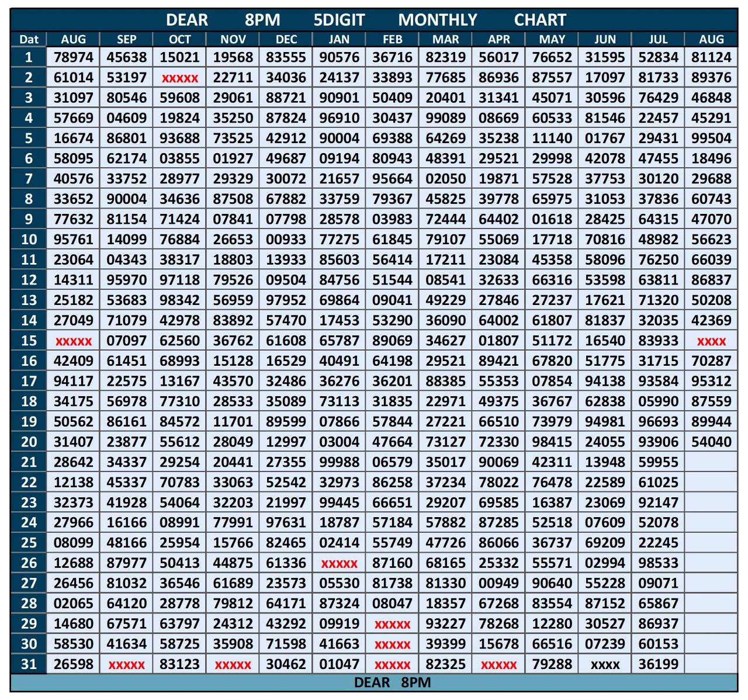This screenshot has width=748, height=700.
Task: Select cell value 81124
Action: 711,57
